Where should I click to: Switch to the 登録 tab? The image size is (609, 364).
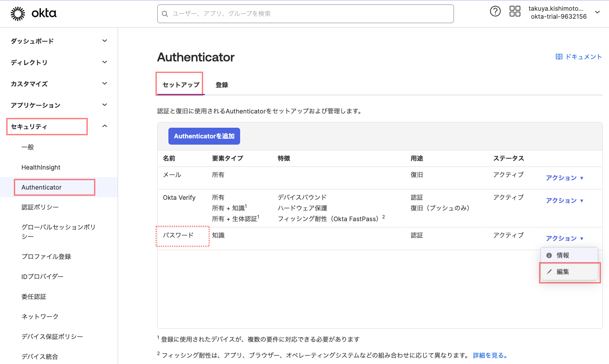pos(222,84)
